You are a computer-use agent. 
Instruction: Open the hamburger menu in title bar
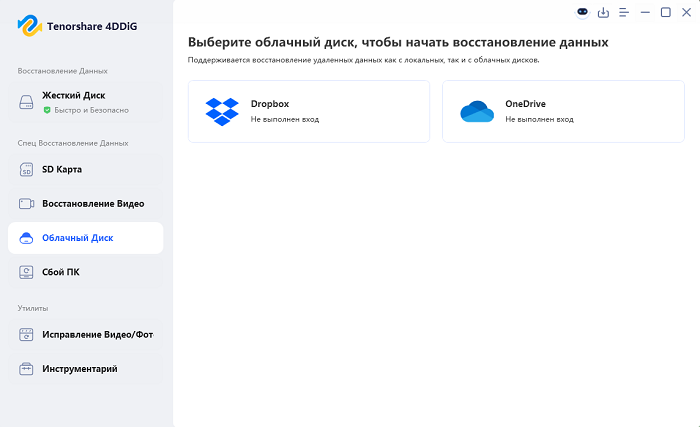[624, 13]
